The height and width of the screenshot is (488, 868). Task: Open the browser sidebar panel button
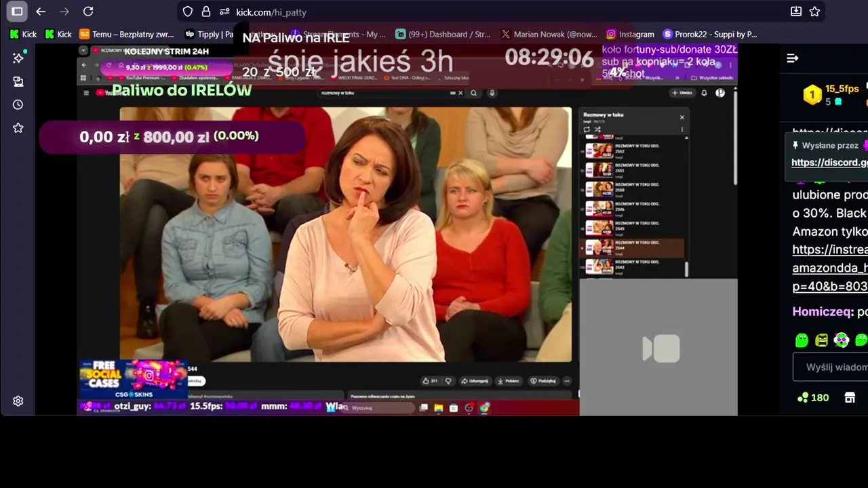click(x=17, y=12)
